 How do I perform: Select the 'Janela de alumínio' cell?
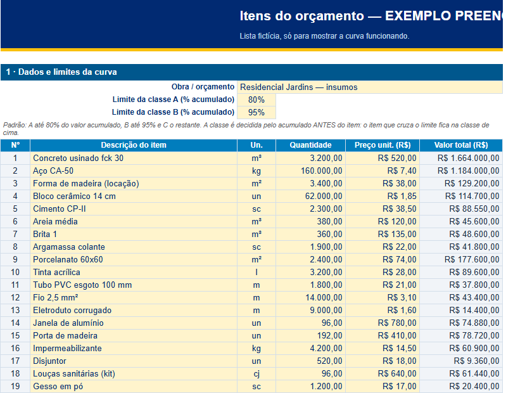click(x=134, y=323)
